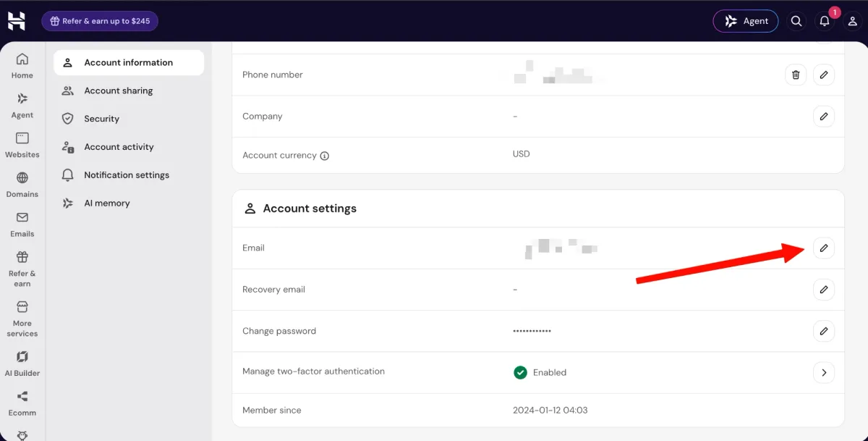Edit the Recovery email
Image resolution: width=868 pixels, height=441 pixels.
[824, 290]
